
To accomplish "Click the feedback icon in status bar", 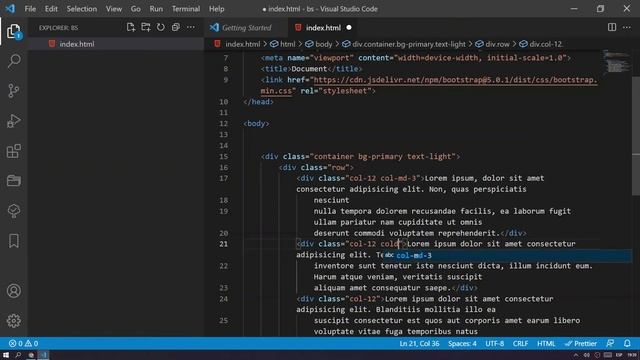I will coord(610,343).
